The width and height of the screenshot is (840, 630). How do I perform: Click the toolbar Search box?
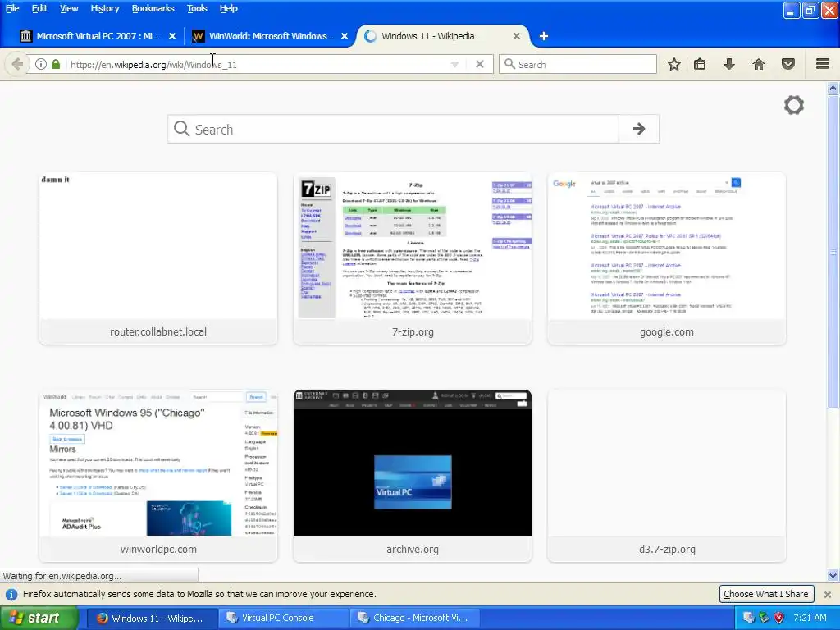(577, 64)
